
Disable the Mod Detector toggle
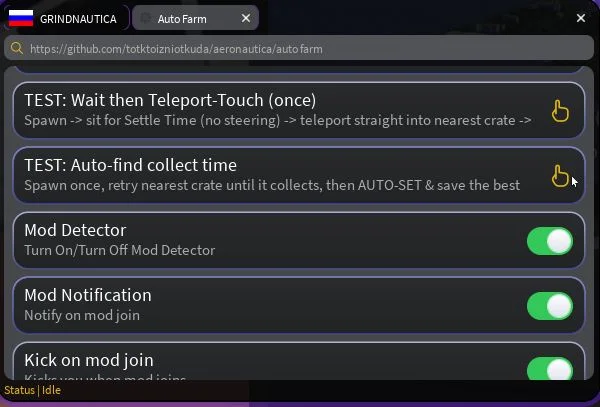point(550,241)
